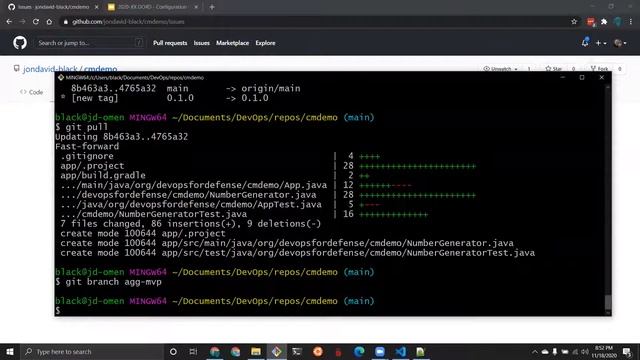Open the repository Code tab
Viewport: 640px width, 360px height.
[x=32, y=92]
